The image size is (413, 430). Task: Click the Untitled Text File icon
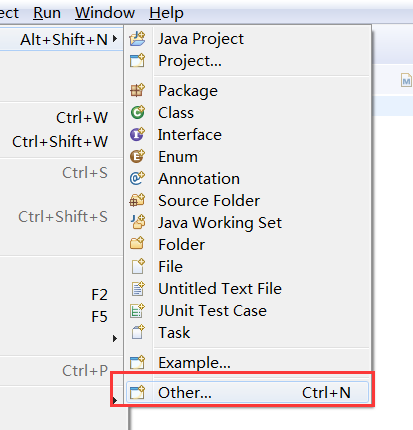(x=137, y=288)
